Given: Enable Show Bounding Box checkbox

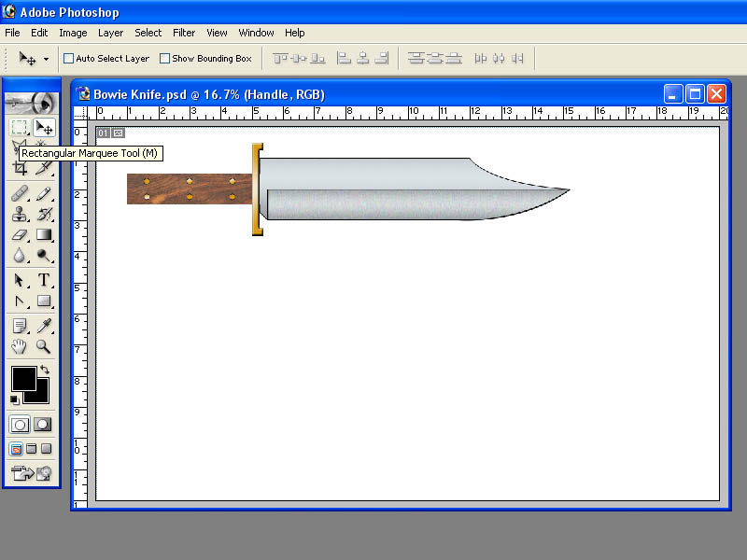Looking at the screenshot, I should click(x=165, y=59).
